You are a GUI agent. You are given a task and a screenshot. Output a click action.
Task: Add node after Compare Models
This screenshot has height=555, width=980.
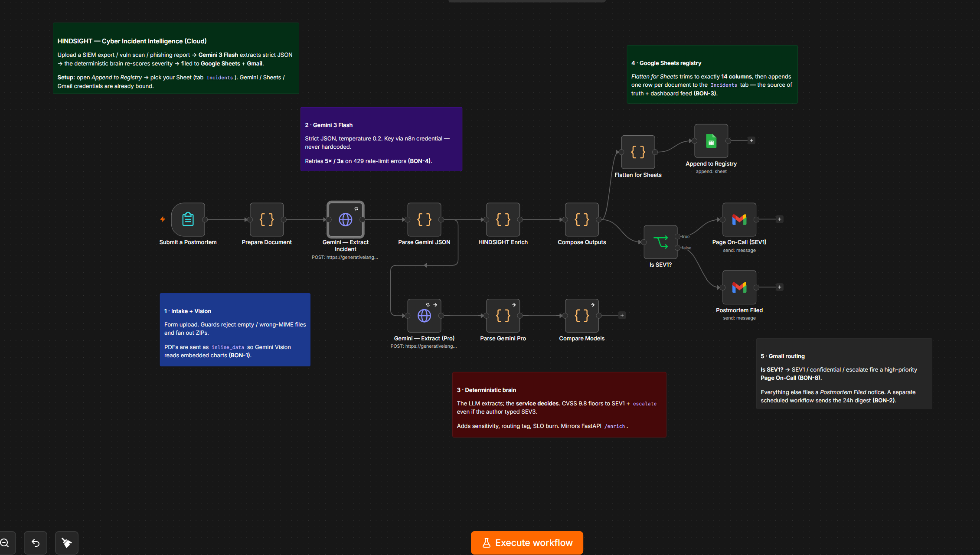622,316
